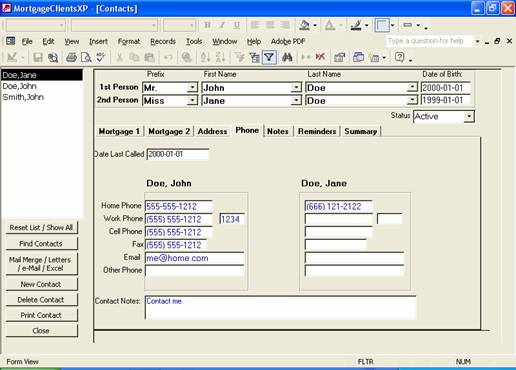Click the Find Contacts button
The height and width of the screenshot is (370, 516).
tap(41, 244)
